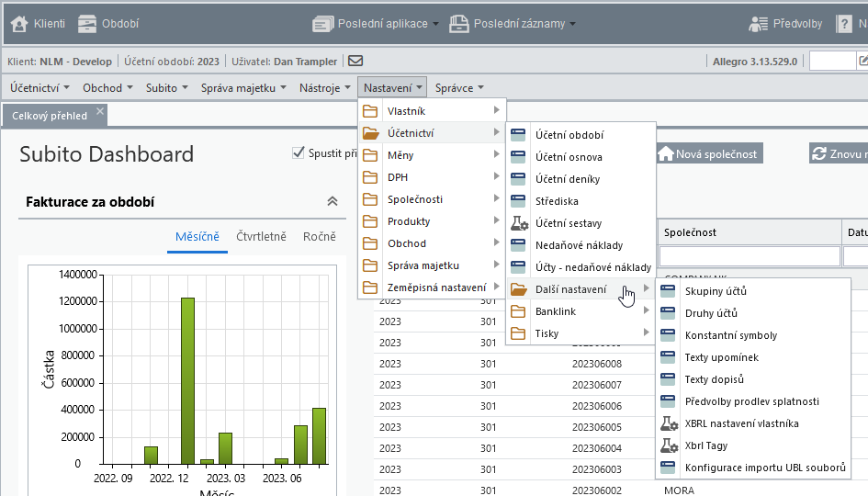The width and height of the screenshot is (868, 496).
Task: Choose Účty - nedaňové náklady entry
Action: pos(581,267)
